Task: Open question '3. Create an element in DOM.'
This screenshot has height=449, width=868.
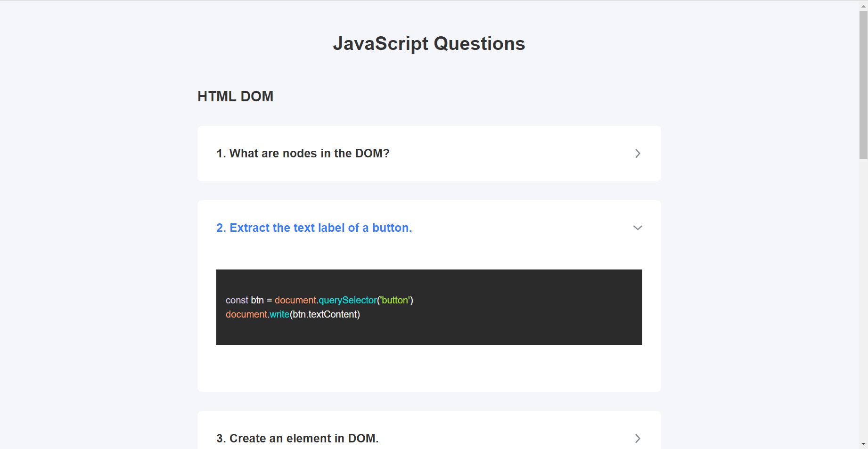Action: [297, 439]
